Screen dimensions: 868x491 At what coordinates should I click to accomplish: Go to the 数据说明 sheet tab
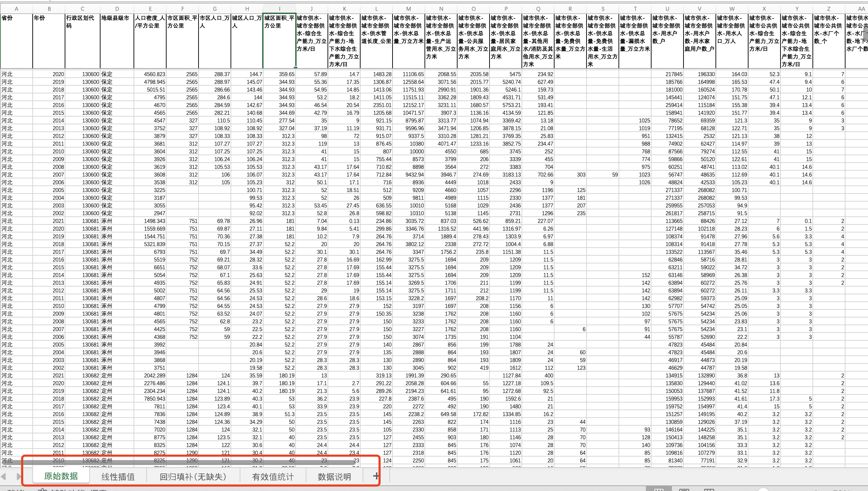click(334, 477)
